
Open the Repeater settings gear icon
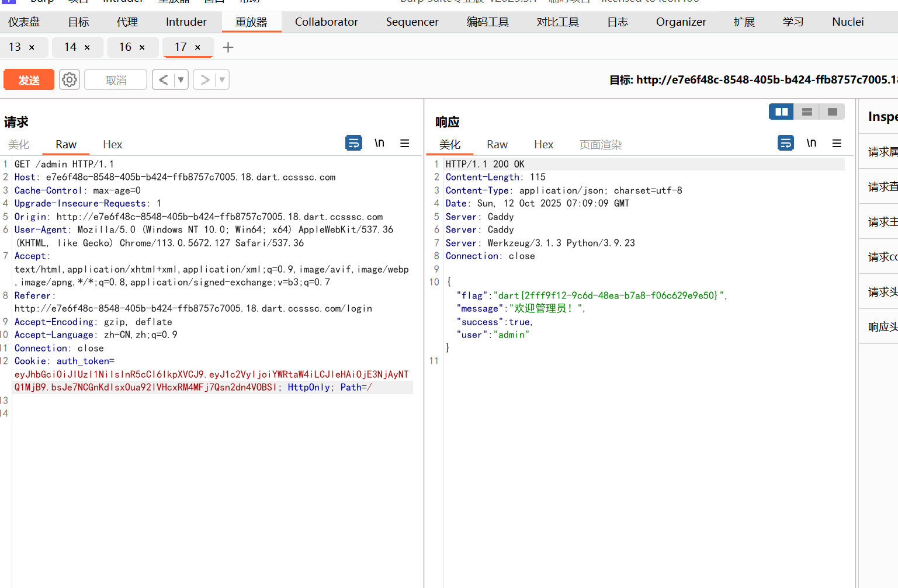(x=70, y=79)
